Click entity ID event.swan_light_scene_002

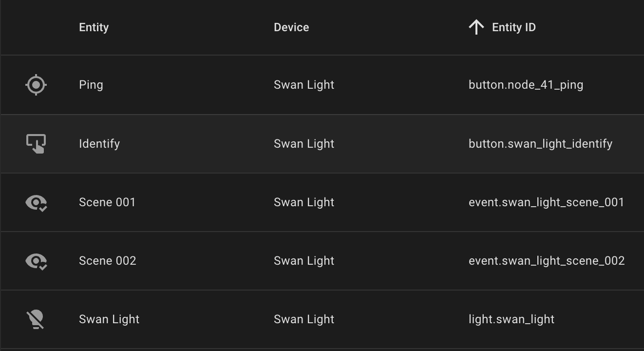[546, 261]
